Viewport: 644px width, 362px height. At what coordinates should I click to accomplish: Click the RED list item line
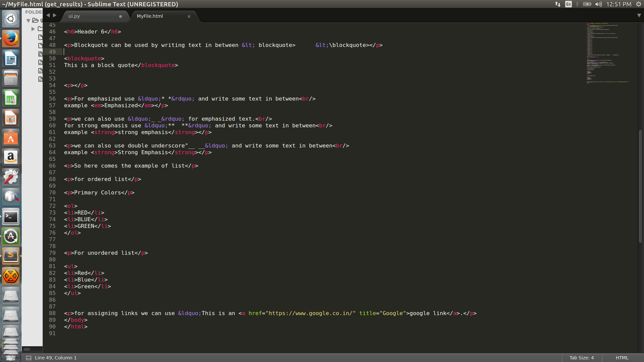(x=84, y=213)
